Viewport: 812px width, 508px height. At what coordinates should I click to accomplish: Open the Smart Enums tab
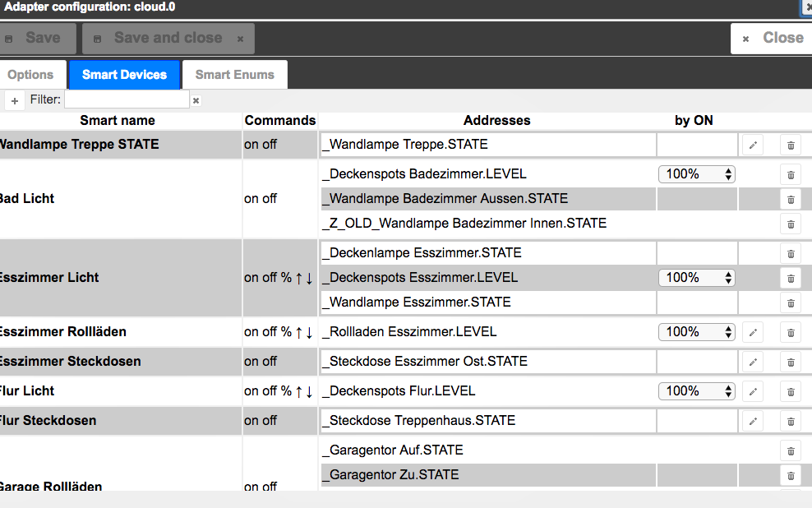234,75
